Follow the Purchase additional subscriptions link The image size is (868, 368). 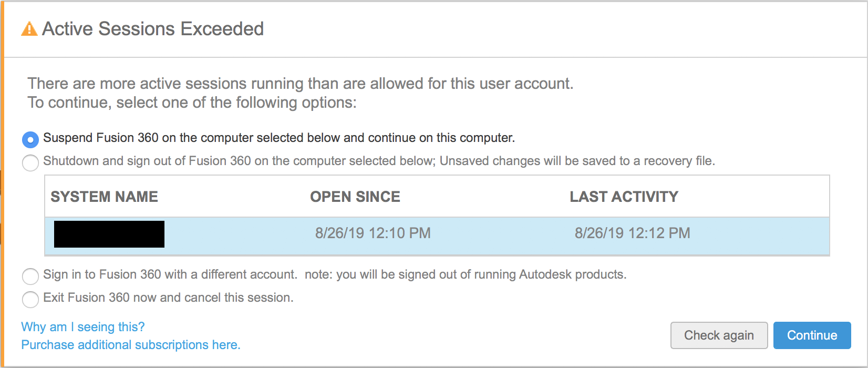tap(130, 345)
